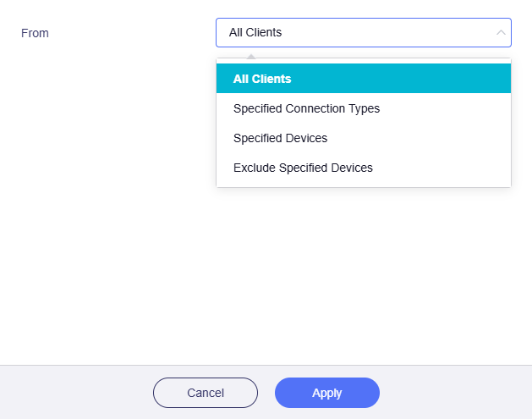
Task: Hit the blue Apply button in the footer
Action: 326,393
